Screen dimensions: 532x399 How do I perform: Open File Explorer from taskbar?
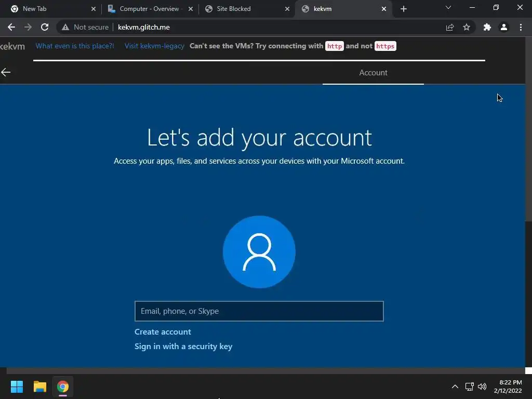39,387
